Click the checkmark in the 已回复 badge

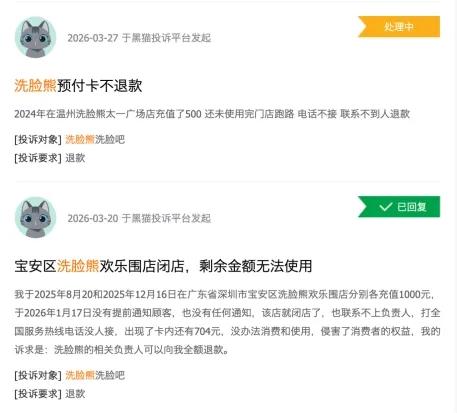[x=386, y=207]
